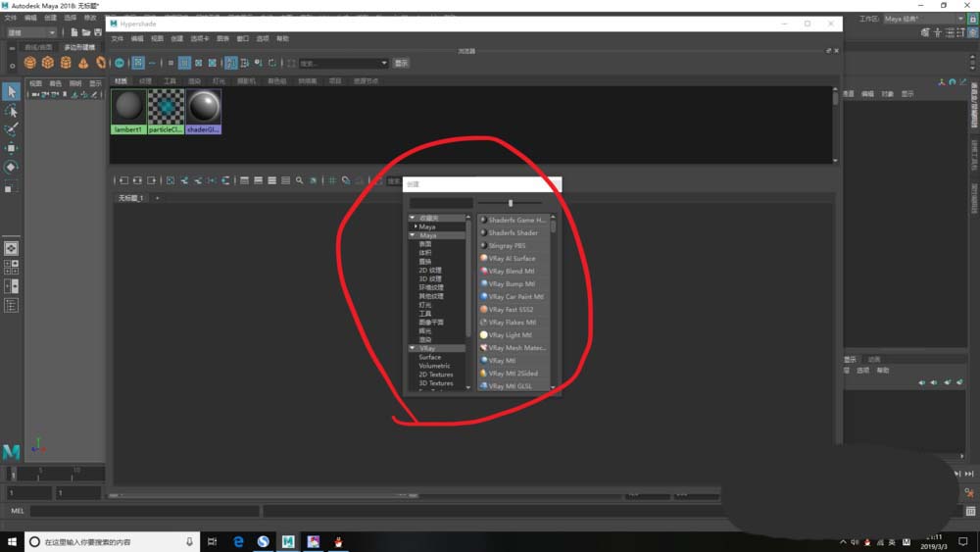The width and height of the screenshot is (980, 552).
Task: Click the magnifier icon in work area toolbar
Action: tap(299, 180)
